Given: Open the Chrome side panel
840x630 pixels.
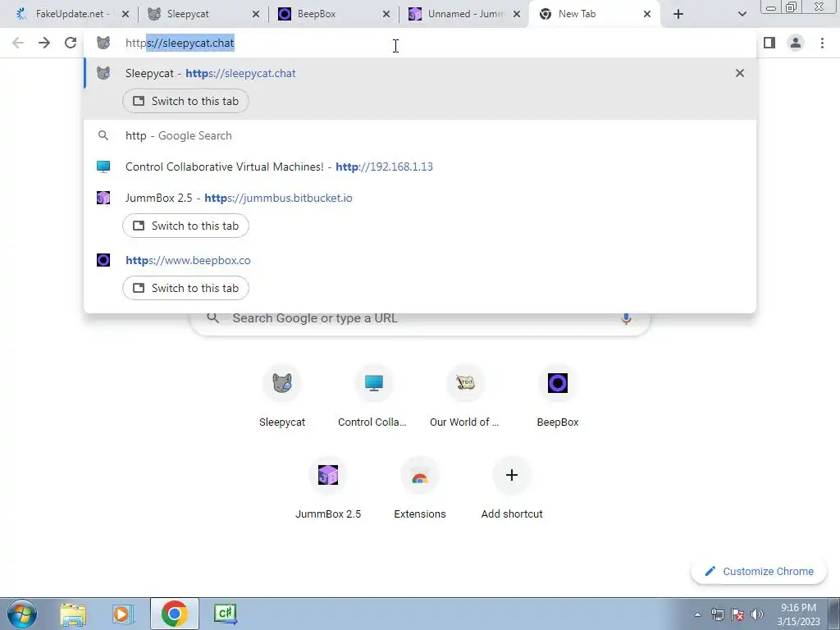Looking at the screenshot, I should [x=769, y=43].
